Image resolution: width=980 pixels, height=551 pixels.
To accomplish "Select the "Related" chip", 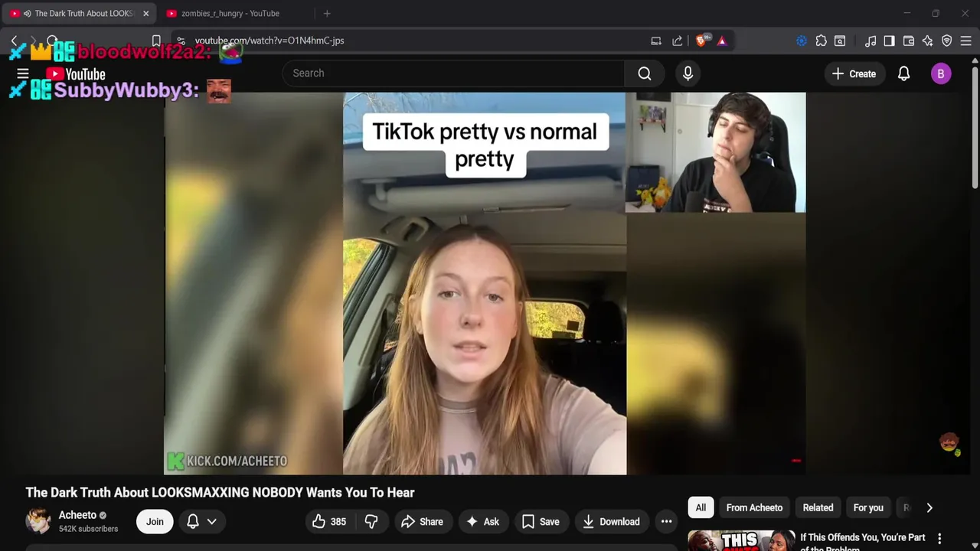I will pos(818,507).
